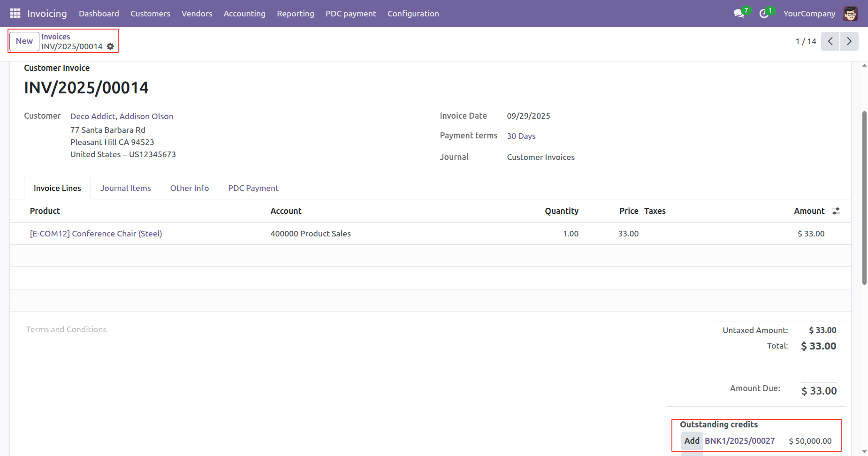Expand the Vendors menu

(197, 14)
